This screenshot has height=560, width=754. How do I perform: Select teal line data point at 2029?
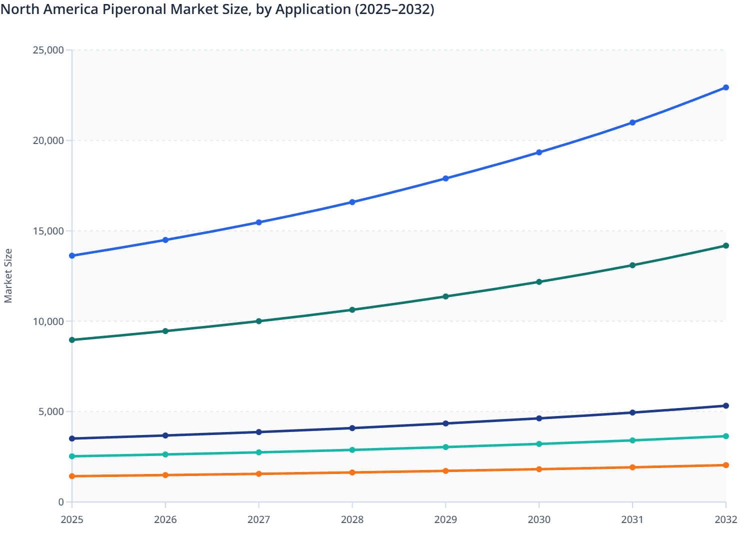pyautogui.click(x=445, y=447)
